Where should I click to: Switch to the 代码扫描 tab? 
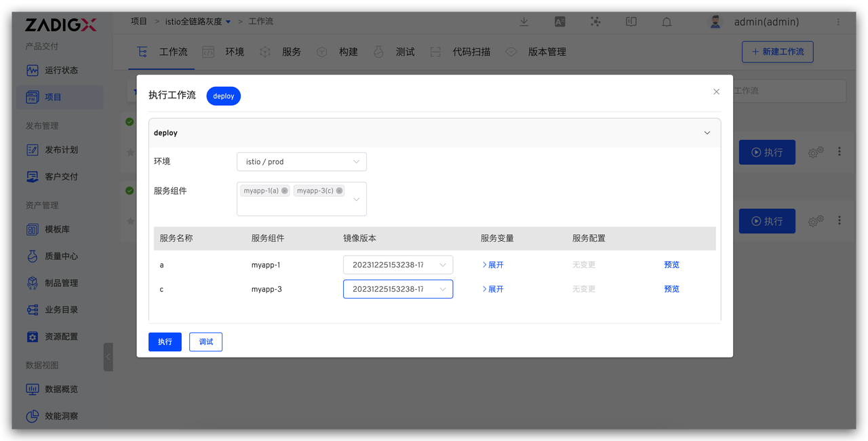coord(472,51)
